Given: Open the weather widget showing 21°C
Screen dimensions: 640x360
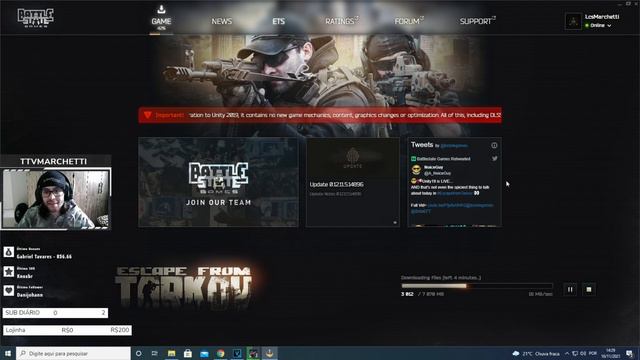Looking at the screenshot, I should (536, 353).
